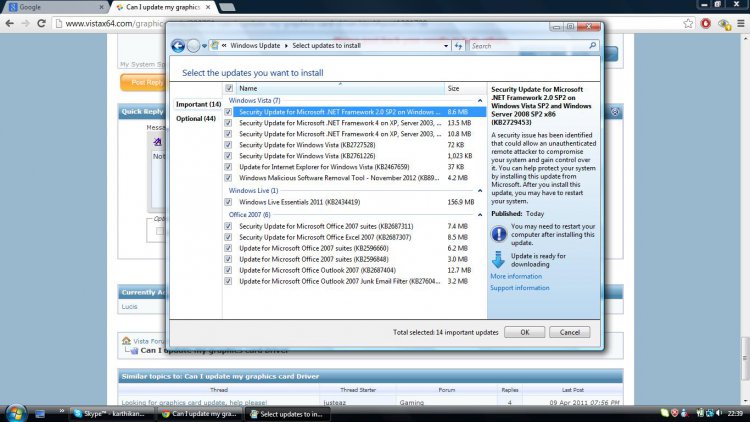Open the Support information link
Screen dimensions: 750x422
point(519,288)
